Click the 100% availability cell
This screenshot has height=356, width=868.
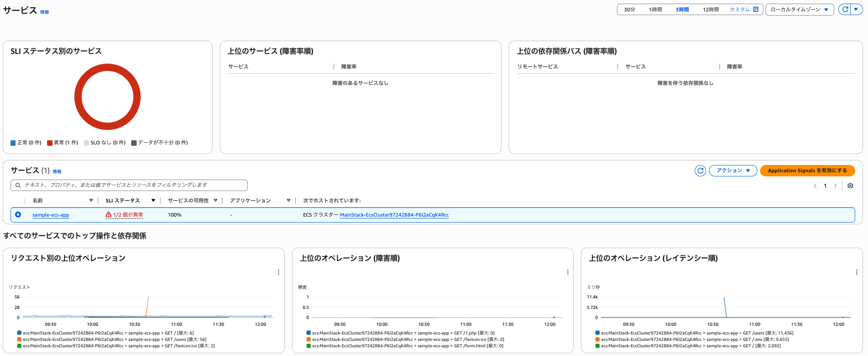175,215
